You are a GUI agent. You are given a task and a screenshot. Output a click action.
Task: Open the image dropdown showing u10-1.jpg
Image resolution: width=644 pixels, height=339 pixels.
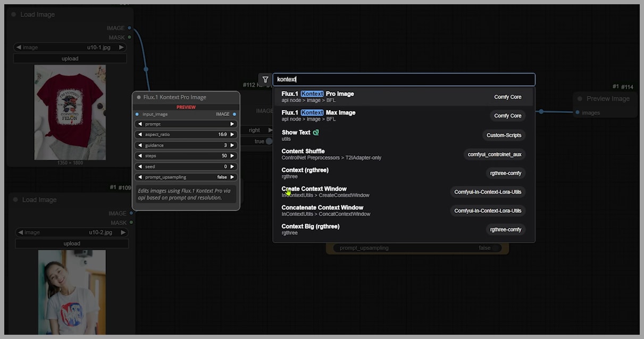pyautogui.click(x=70, y=47)
